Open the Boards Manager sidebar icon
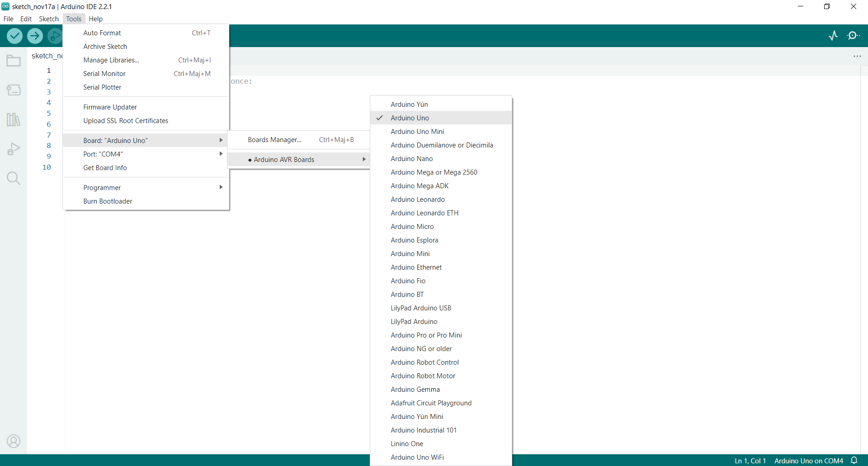 pos(14,90)
